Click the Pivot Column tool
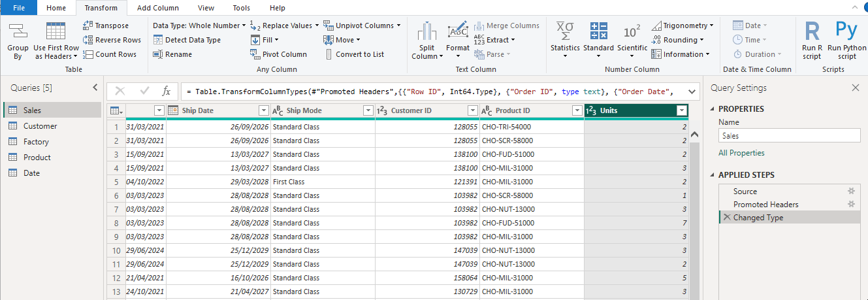The image size is (868, 300). pyautogui.click(x=279, y=54)
